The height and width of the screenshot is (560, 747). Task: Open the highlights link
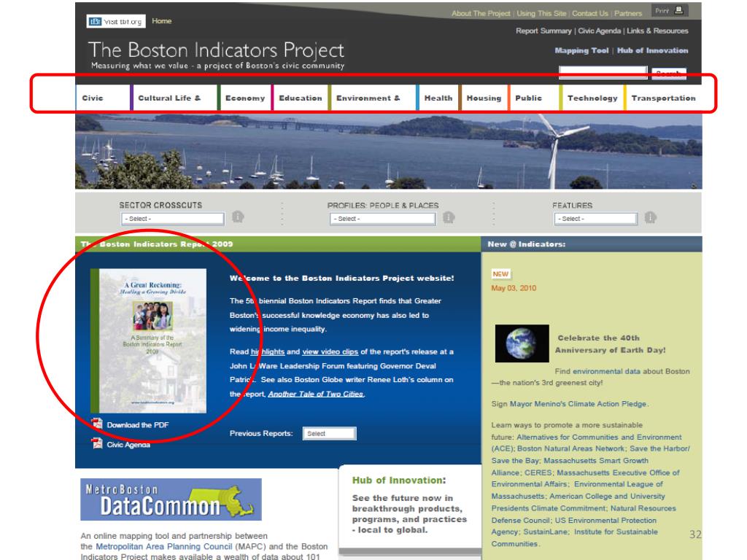point(268,351)
